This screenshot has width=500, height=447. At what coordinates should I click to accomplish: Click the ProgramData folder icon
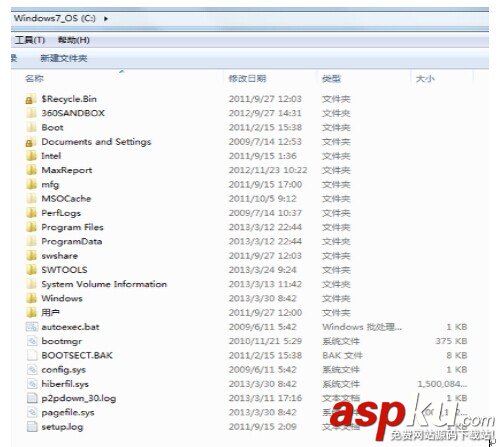click(x=31, y=242)
